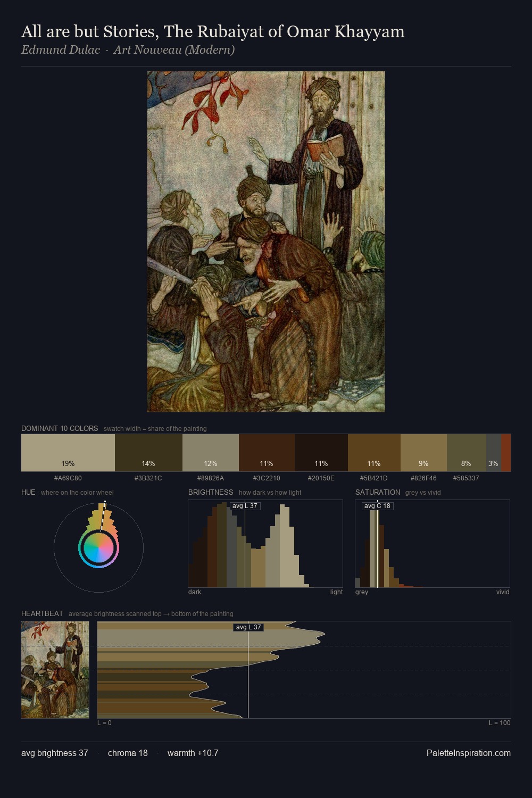Select the #3C2210 dark brown swatch
The image size is (532, 798).
coord(267,453)
